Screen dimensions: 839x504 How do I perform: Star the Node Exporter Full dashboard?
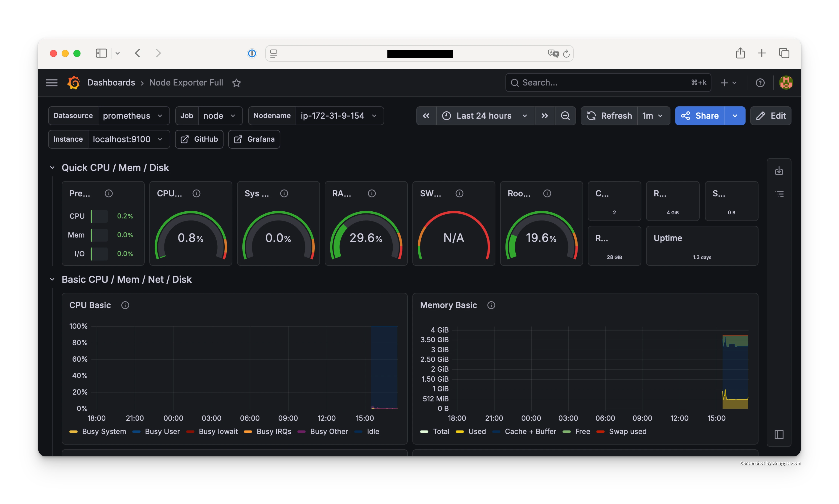236,83
